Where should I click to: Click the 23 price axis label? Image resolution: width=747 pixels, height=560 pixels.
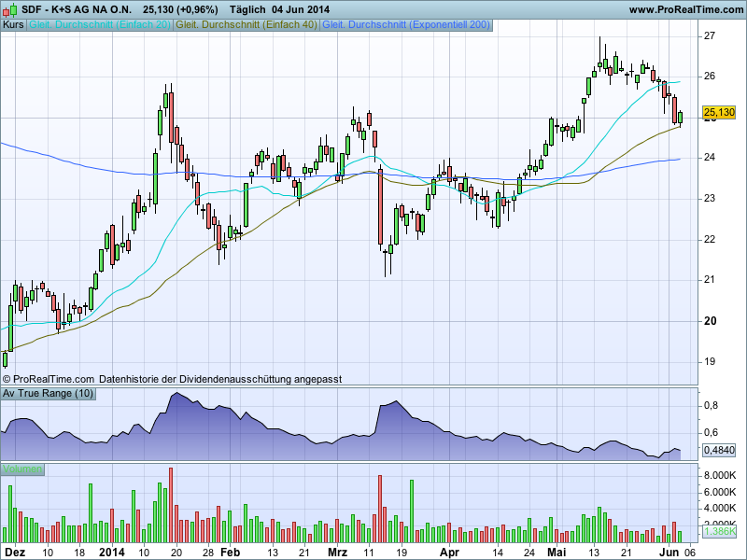point(710,198)
